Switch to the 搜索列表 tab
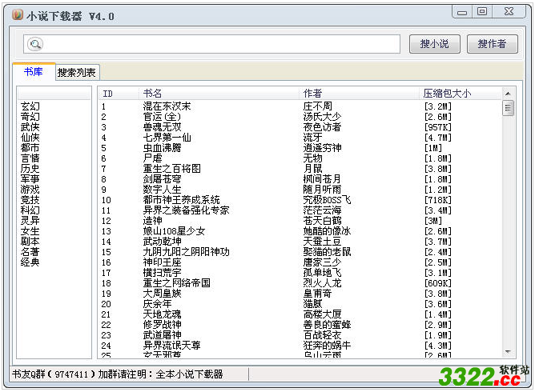 (77, 72)
